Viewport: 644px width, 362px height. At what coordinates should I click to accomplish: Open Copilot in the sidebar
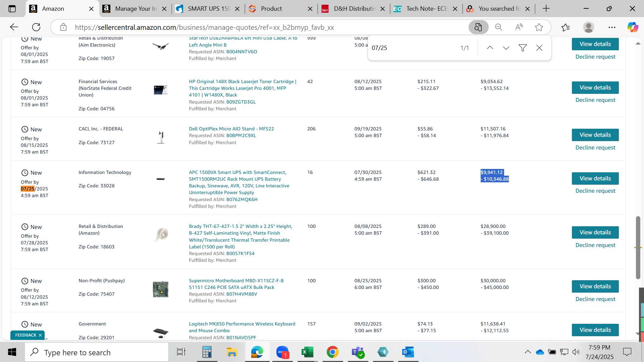[x=633, y=27]
